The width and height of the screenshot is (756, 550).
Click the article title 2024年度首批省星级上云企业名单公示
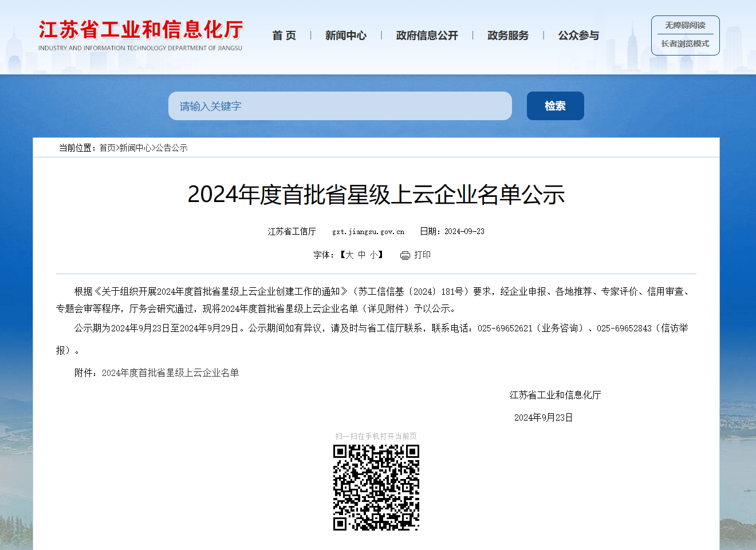pyautogui.click(x=377, y=195)
